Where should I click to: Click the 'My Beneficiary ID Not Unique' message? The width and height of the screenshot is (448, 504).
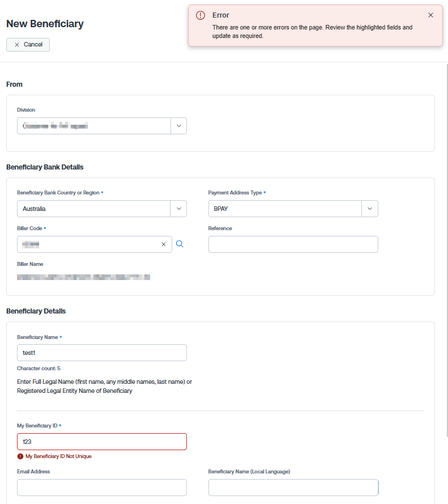[58, 456]
